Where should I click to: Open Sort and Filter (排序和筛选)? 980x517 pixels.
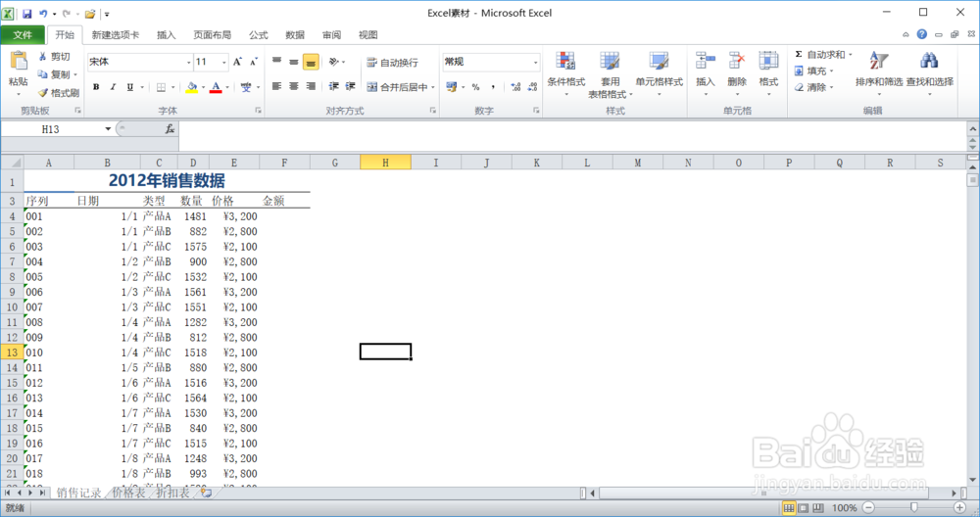[879, 73]
